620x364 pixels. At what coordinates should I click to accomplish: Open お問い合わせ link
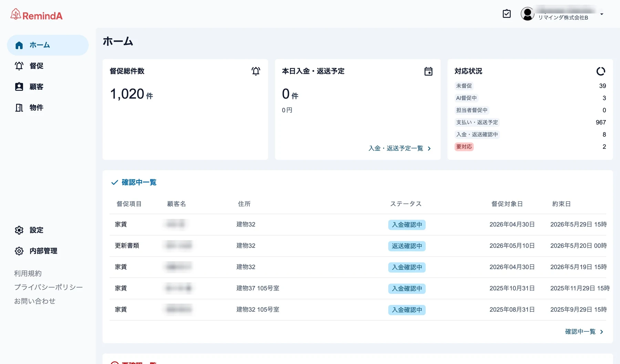point(34,301)
